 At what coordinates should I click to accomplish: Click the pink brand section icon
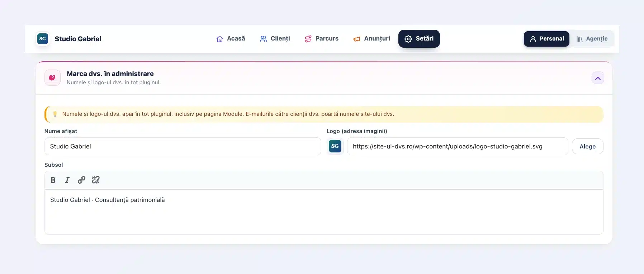[x=52, y=77]
